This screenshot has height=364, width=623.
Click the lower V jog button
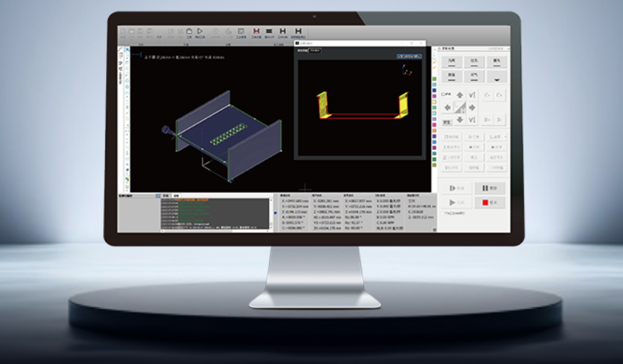click(472, 120)
